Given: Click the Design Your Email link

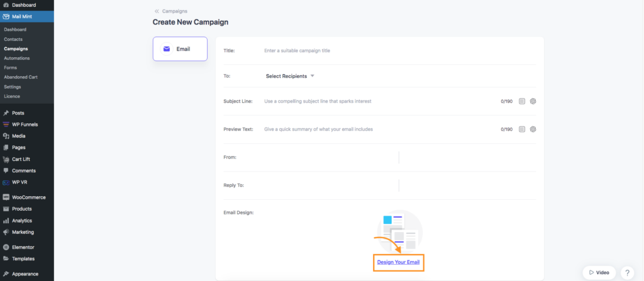Looking at the screenshot, I should (x=398, y=262).
